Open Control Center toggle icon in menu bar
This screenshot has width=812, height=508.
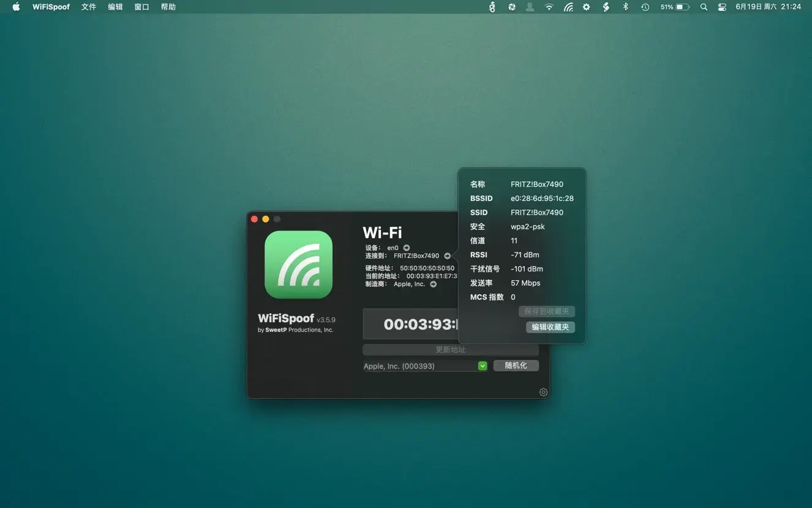click(722, 7)
